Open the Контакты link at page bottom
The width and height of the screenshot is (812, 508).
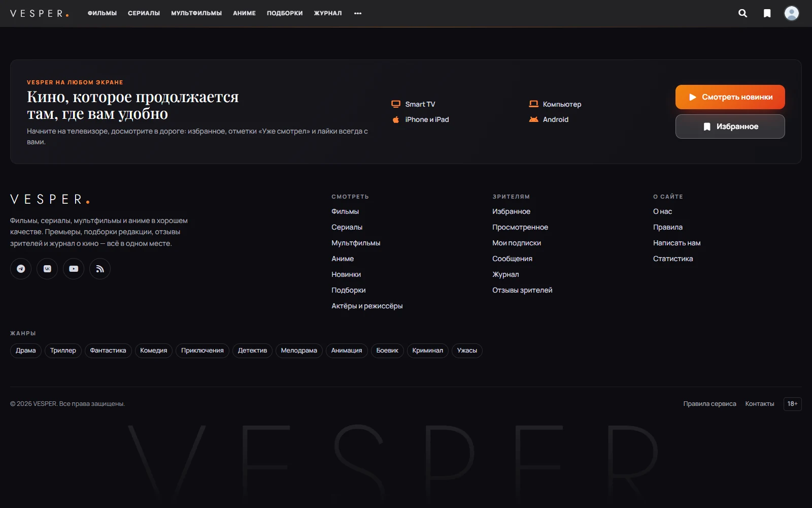tap(760, 404)
